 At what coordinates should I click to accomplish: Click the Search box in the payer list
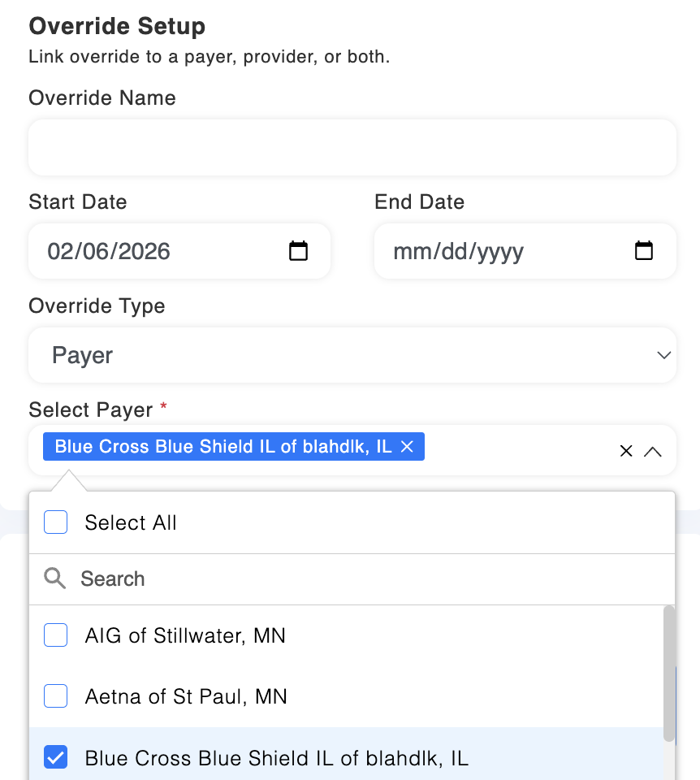pyautogui.click(x=352, y=579)
